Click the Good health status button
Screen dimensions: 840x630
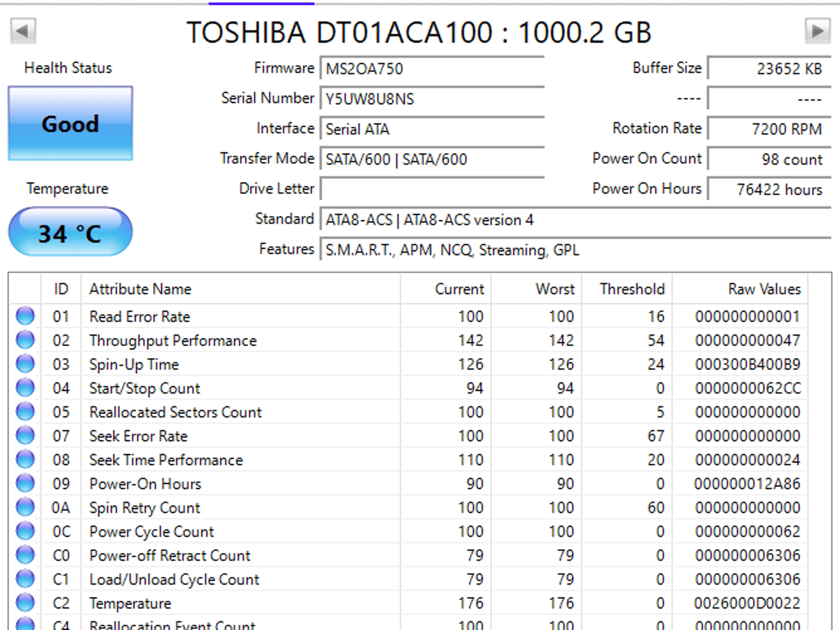tap(70, 123)
